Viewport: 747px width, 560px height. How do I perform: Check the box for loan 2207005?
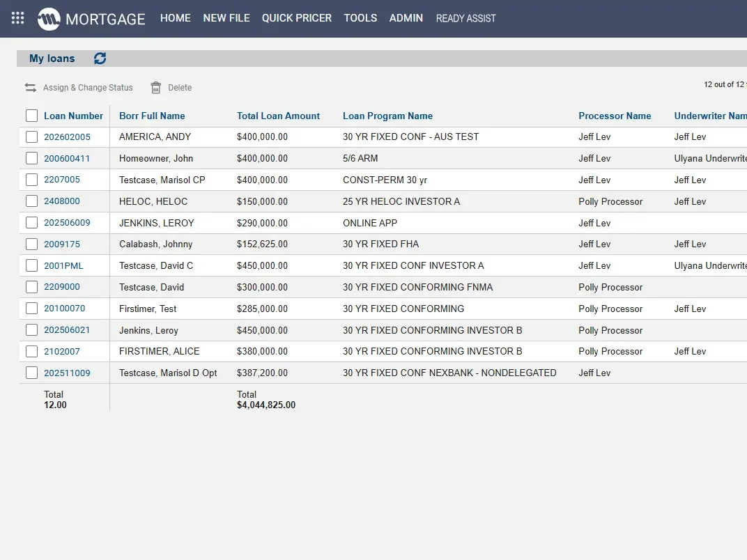click(x=31, y=180)
